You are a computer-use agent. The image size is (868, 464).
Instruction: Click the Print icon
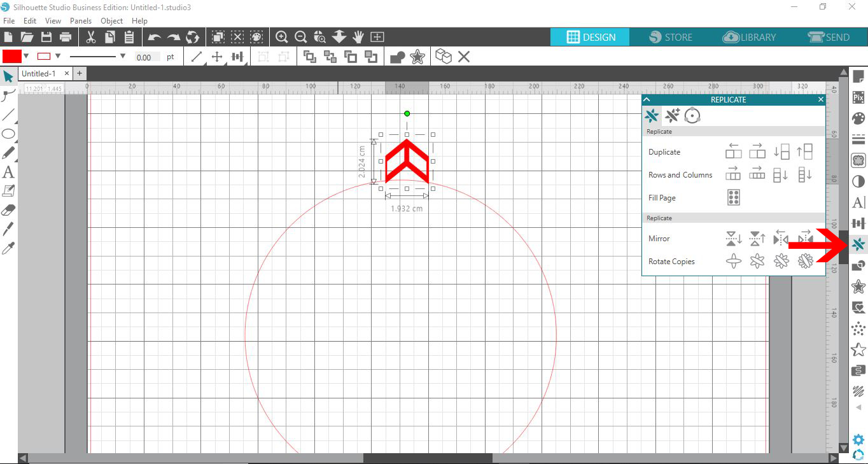66,37
